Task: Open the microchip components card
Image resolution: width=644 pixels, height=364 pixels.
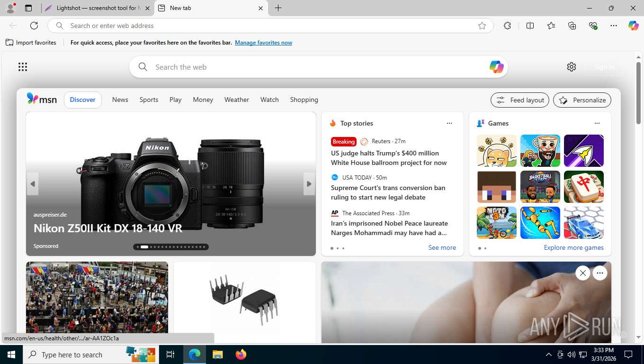Action: (244, 302)
